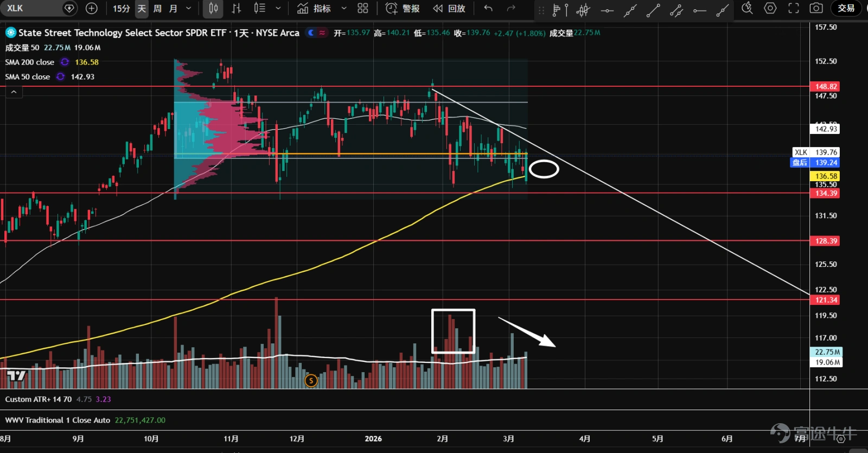Open chart settings hexagon icon
The height and width of the screenshot is (453, 868).
click(x=770, y=8)
